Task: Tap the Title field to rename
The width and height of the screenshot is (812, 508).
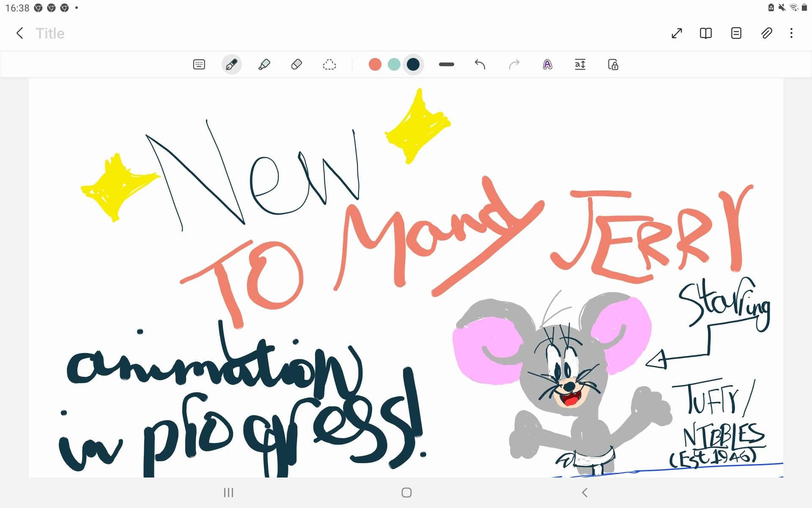Action: [x=50, y=33]
